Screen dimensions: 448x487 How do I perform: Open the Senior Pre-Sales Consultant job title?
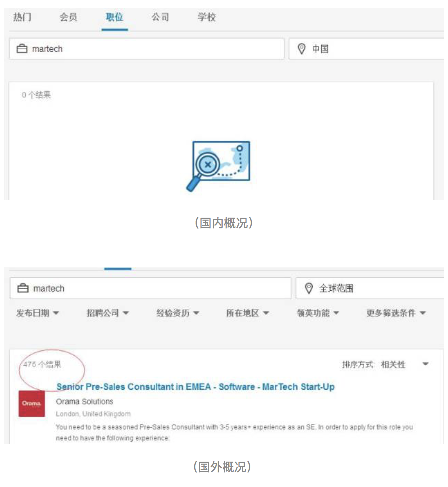[x=195, y=387]
